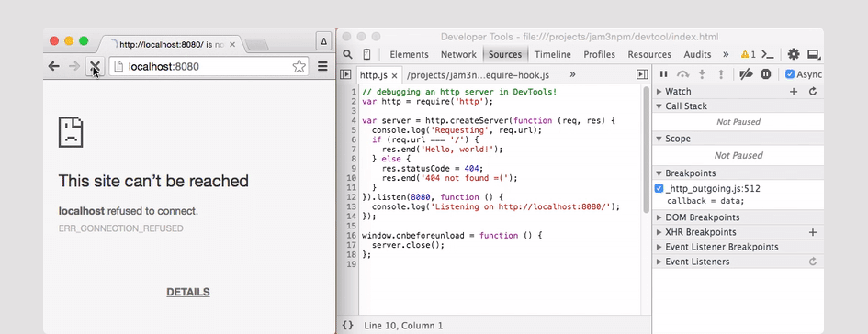Click the code editor vertical scrollbar
Screen dimensions: 868x334
click(646, 150)
